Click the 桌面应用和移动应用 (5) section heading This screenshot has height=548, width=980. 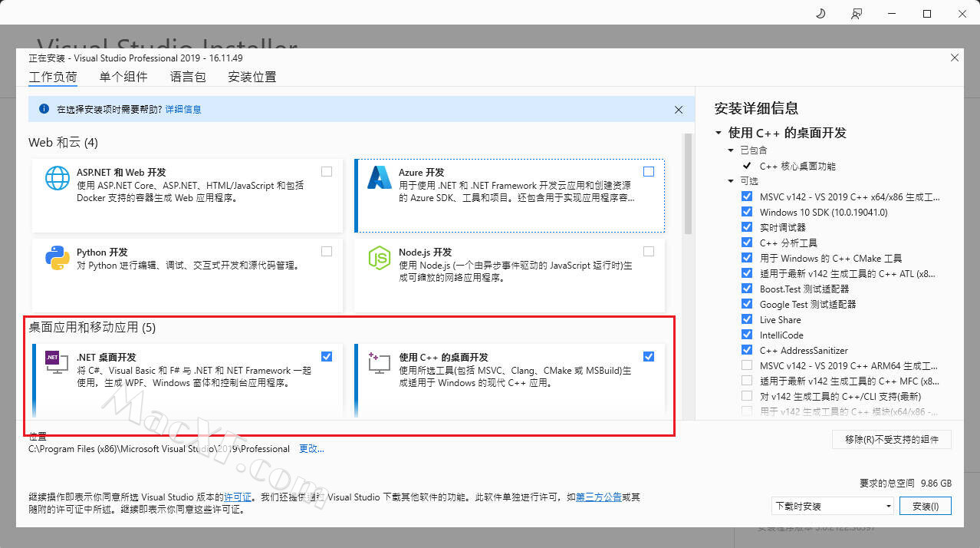92,328
